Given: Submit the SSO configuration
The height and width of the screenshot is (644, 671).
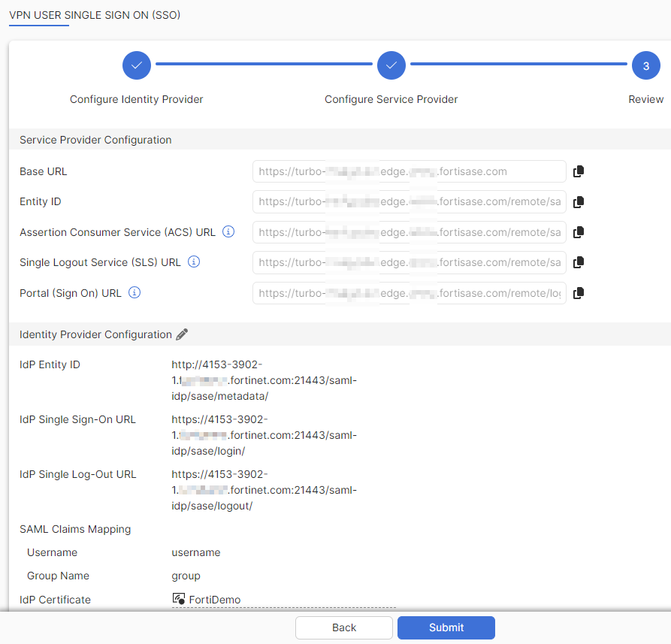Looking at the screenshot, I should (x=446, y=627).
